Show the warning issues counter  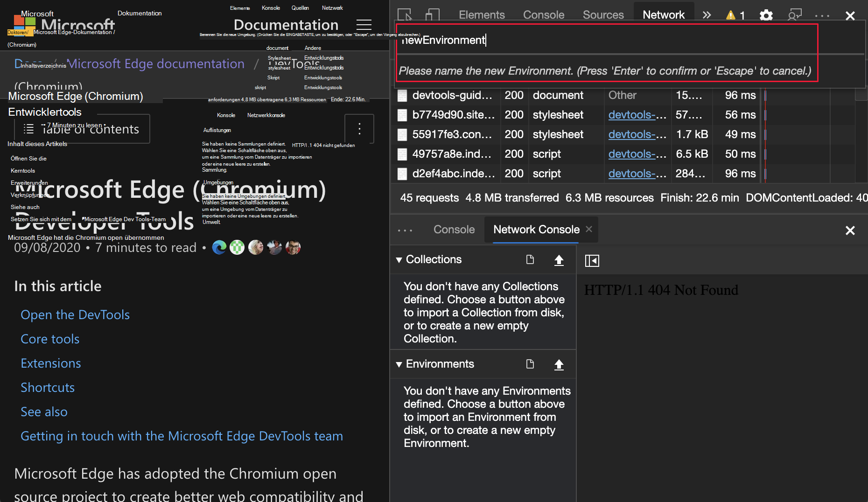pyautogui.click(x=735, y=15)
